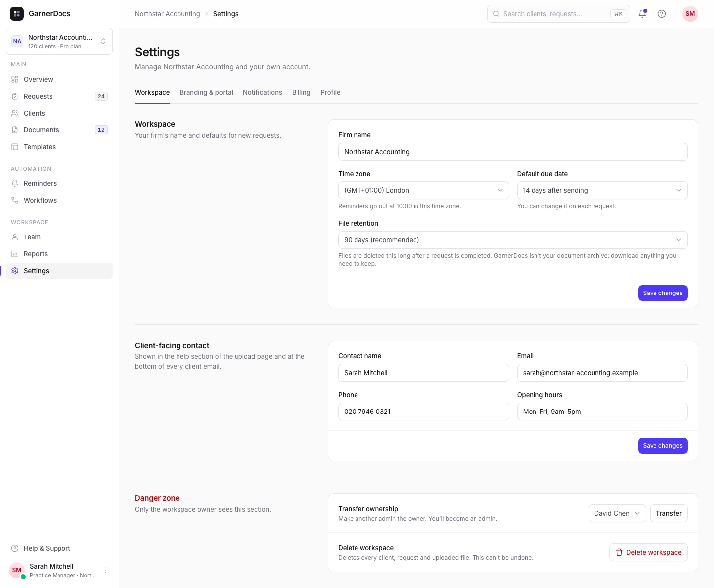Focus the search clients field

click(558, 14)
